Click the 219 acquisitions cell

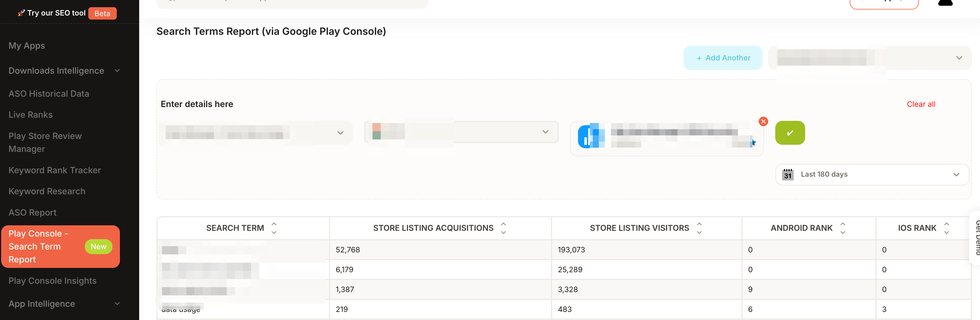(440, 309)
